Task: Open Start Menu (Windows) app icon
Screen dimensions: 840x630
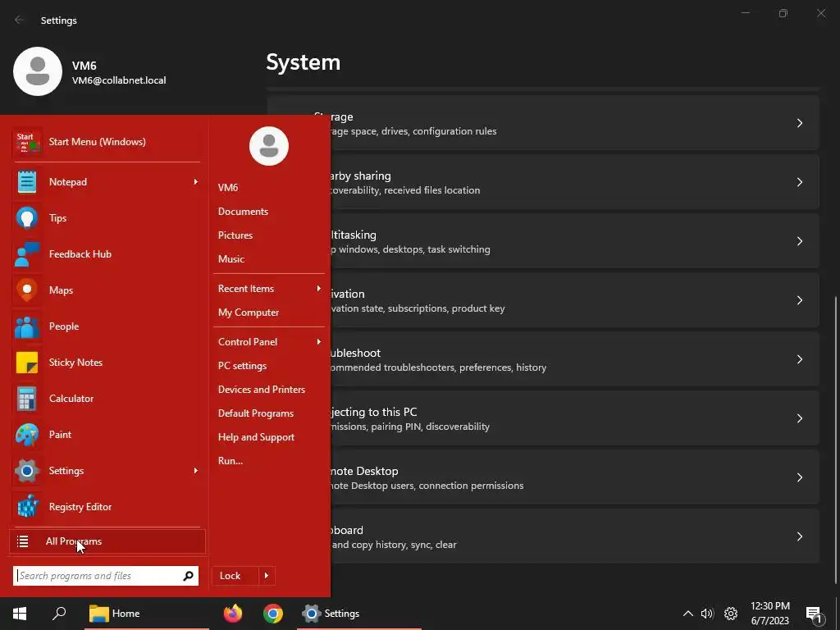Action: (27, 142)
